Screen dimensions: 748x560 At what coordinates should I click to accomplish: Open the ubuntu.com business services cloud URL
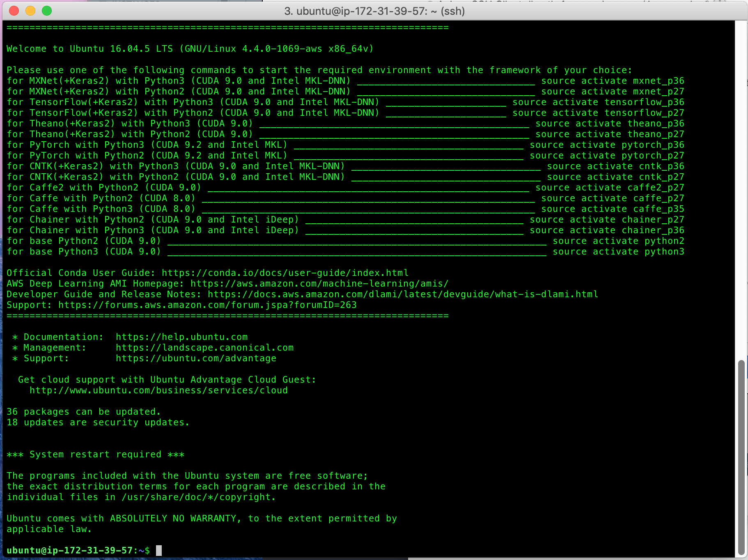[158, 390]
